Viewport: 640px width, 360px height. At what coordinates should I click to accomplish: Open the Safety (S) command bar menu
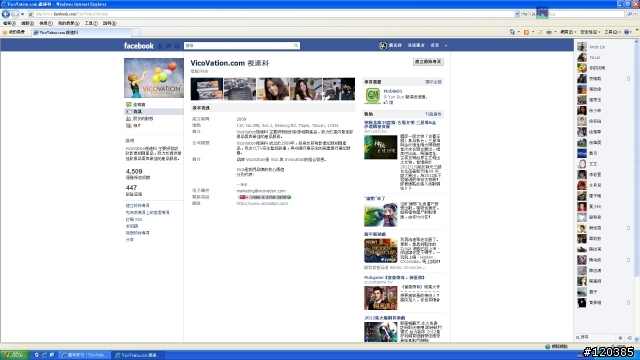click(590, 32)
